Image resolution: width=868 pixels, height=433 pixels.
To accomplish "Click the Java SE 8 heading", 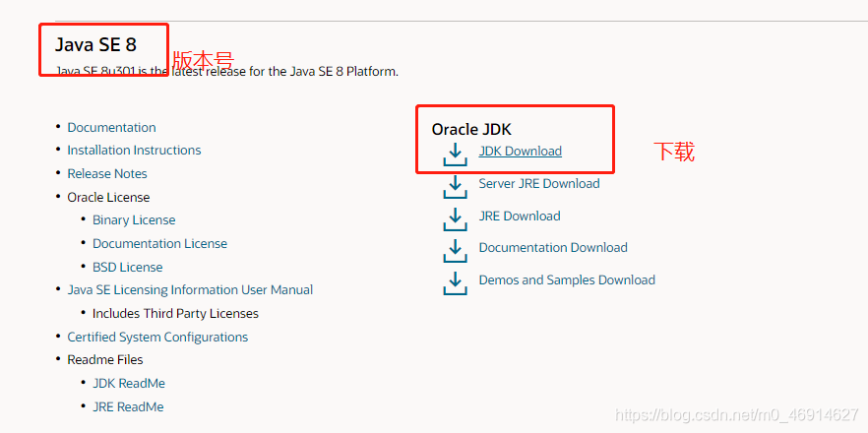I will pos(95,45).
